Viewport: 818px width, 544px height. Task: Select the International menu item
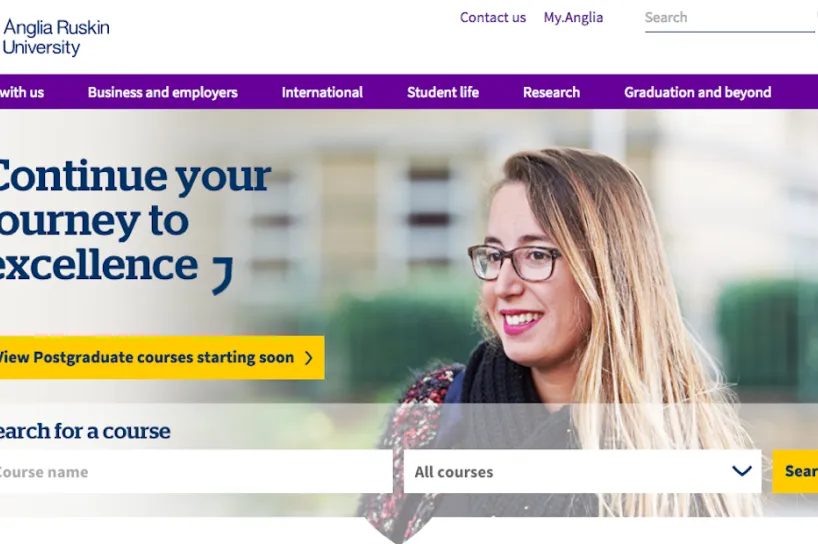point(322,92)
